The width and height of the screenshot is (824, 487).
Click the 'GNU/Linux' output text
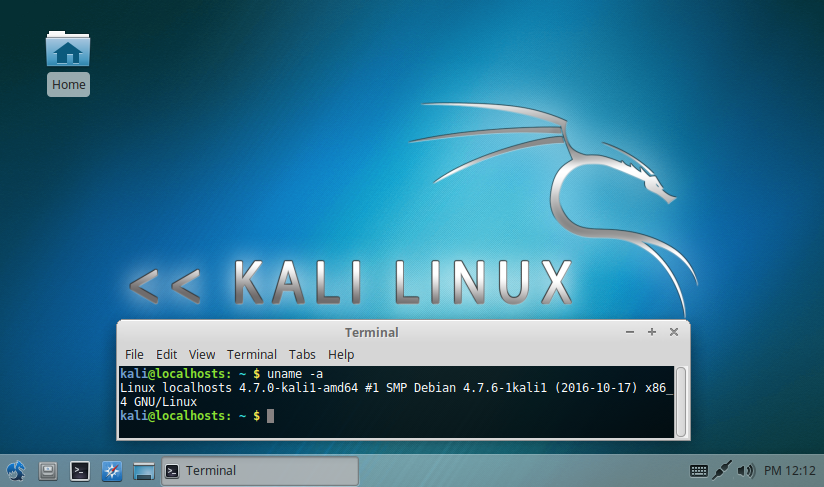(x=166, y=402)
